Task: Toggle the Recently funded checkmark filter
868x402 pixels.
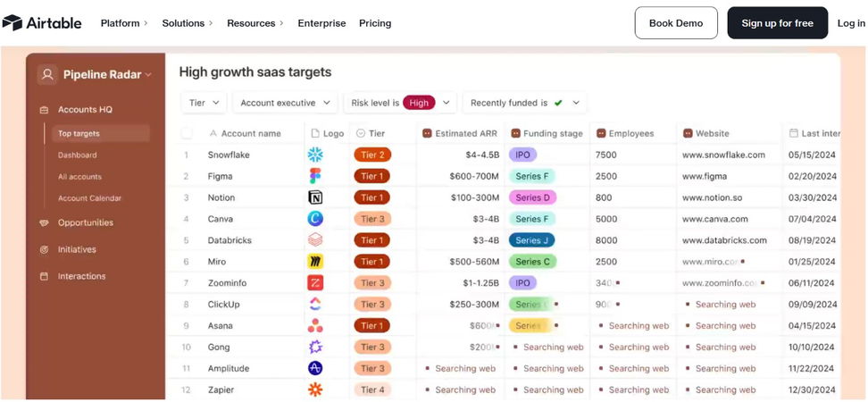Action: pos(558,103)
